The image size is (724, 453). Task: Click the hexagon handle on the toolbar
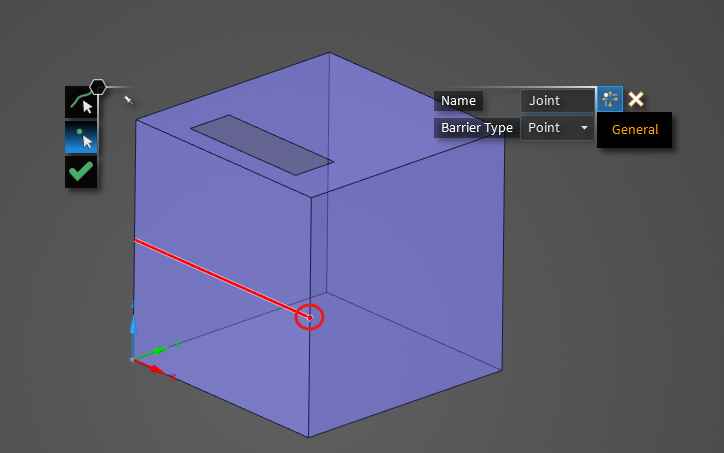[x=97, y=87]
